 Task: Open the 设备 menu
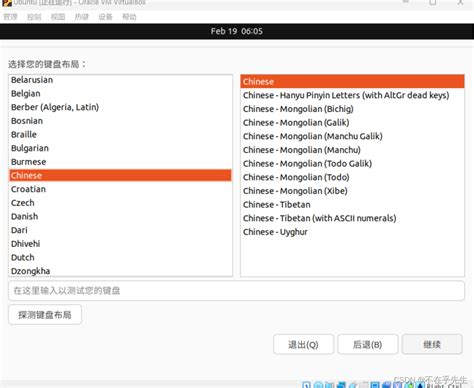[x=105, y=17]
